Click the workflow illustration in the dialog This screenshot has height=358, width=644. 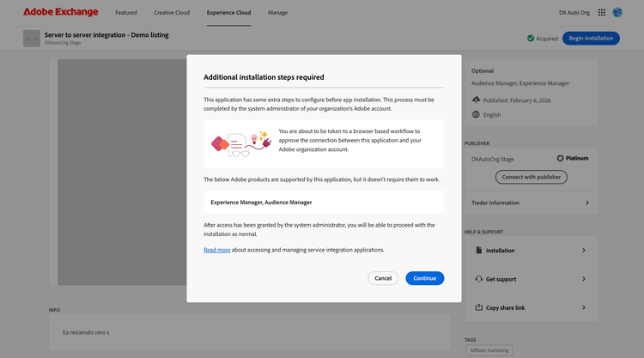click(x=241, y=143)
